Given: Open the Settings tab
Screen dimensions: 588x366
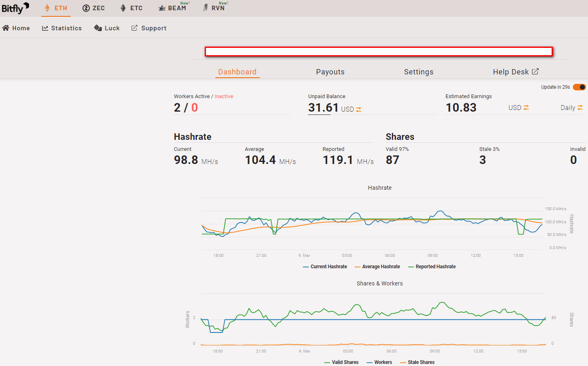Looking at the screenshot, I should 419,72.
